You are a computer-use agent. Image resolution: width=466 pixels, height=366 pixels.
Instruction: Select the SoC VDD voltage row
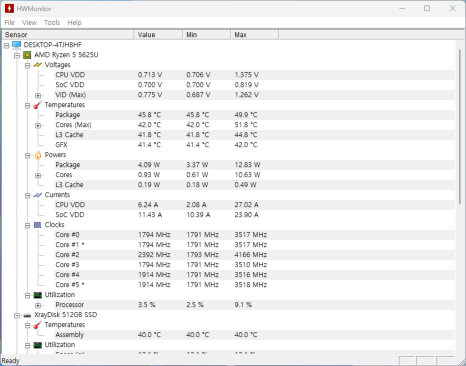[255, 85]
